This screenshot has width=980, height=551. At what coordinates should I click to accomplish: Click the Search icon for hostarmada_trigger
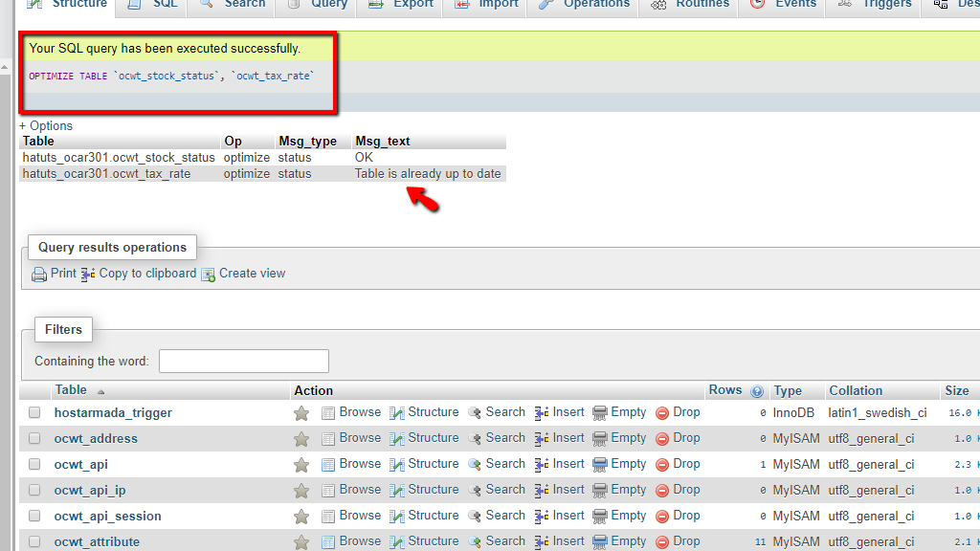click(x=475, y=413)
